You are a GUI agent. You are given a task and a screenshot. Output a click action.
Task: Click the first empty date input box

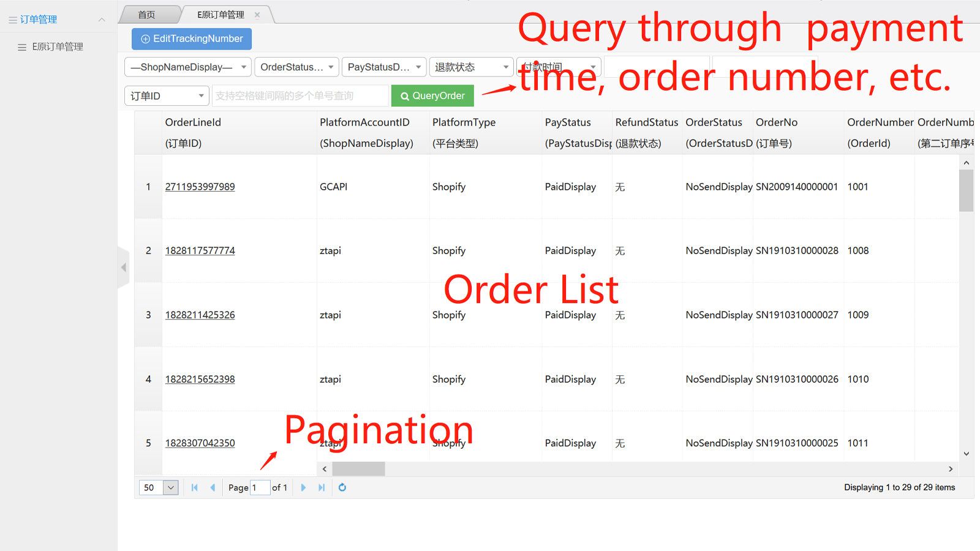(x=657, y=67)
